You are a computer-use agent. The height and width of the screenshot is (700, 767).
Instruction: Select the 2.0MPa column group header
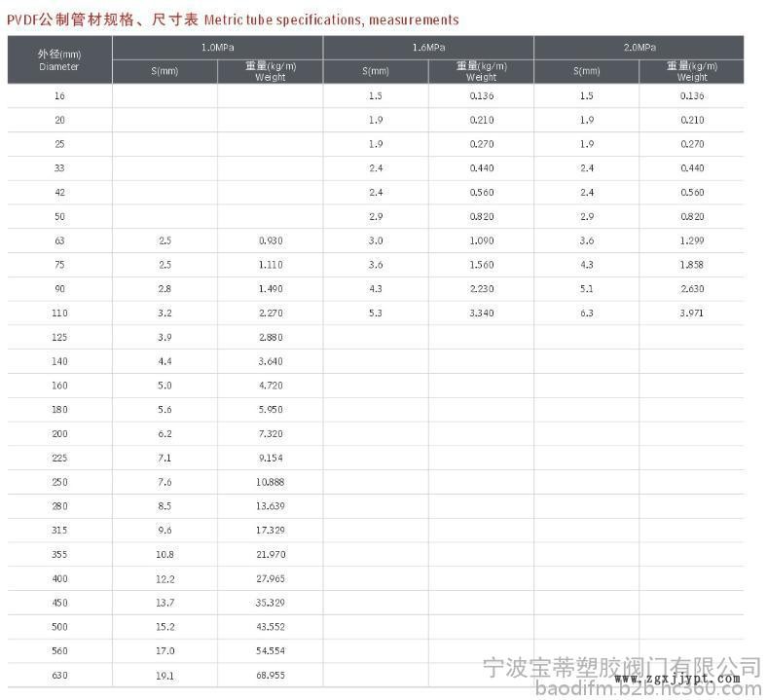coord(639,47)
